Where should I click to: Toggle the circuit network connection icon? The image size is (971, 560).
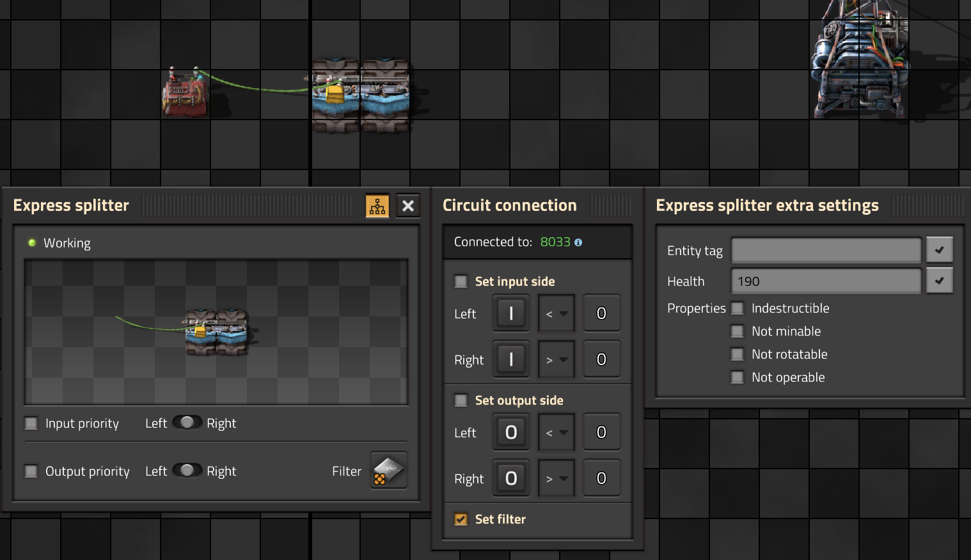tap(377, 206)
